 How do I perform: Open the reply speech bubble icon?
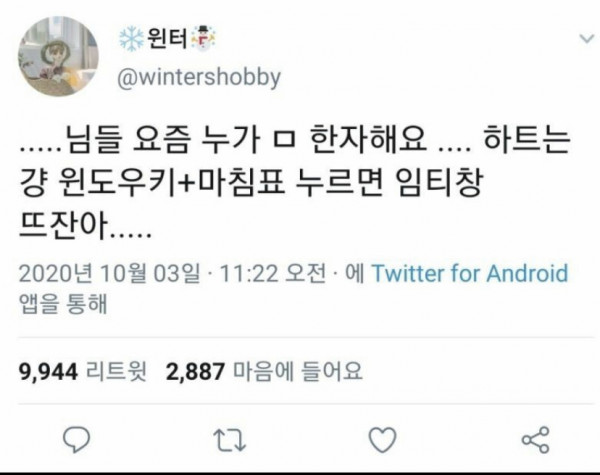pyautogui.click(x=76, y=439)
